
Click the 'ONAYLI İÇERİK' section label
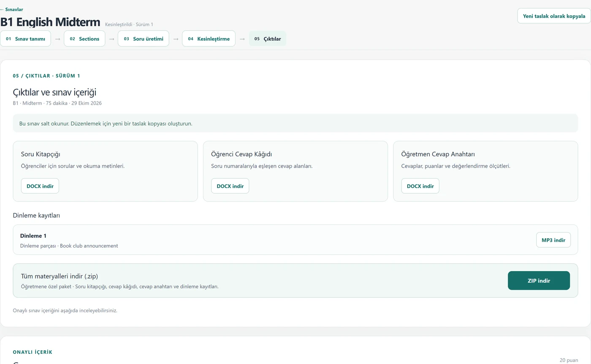pos(33,352)
